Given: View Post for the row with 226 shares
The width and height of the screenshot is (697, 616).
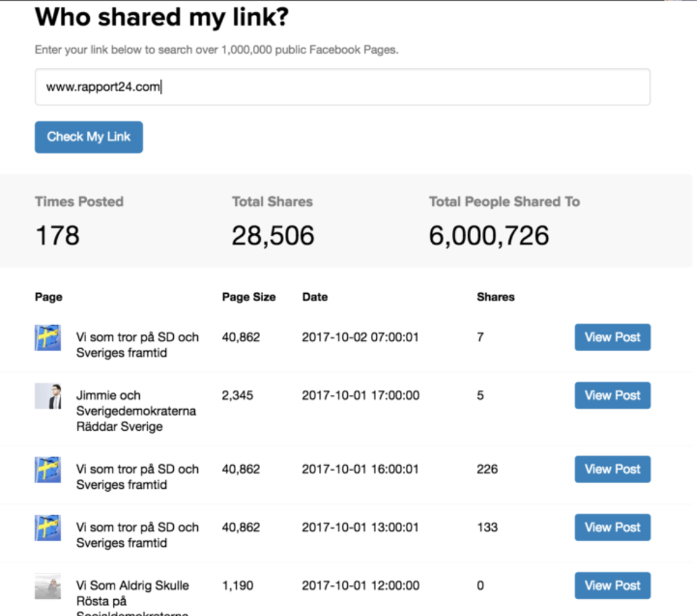Looking at the screenshot, I should [613, 469].
